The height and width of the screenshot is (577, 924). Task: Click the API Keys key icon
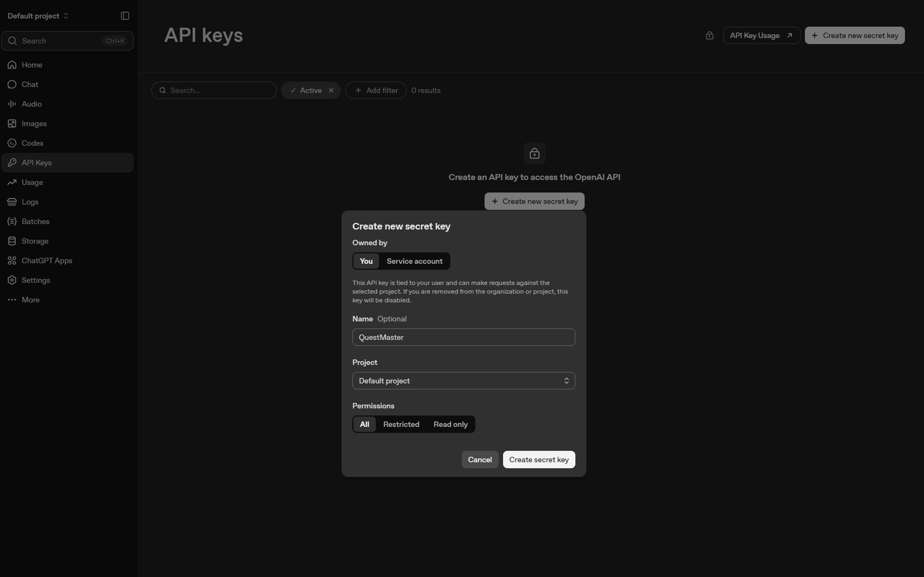12,163
